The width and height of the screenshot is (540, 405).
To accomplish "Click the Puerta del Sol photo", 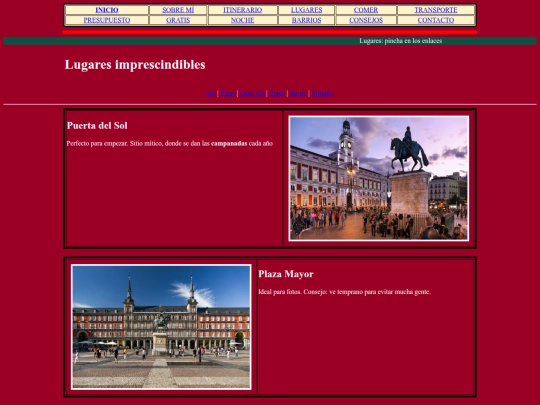I will [x=378, y=178].
